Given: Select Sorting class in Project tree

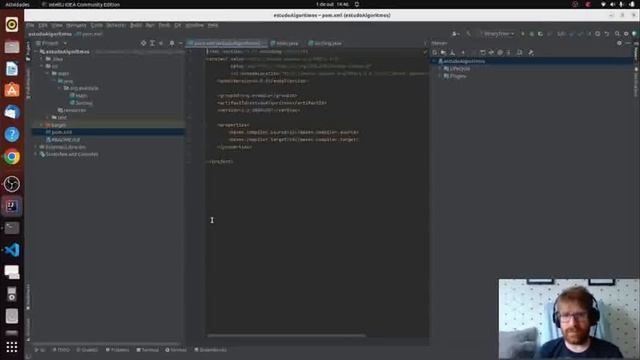Looking at the screenshot, I should coord(81,103).
